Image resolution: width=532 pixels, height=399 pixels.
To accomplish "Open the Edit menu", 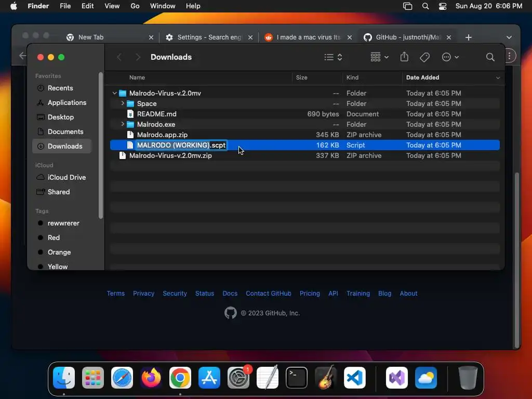I will click(x=87, y=6).
